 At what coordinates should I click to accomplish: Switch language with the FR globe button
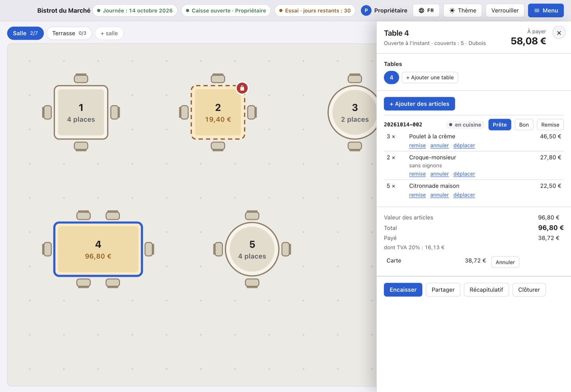coord(426,10)
